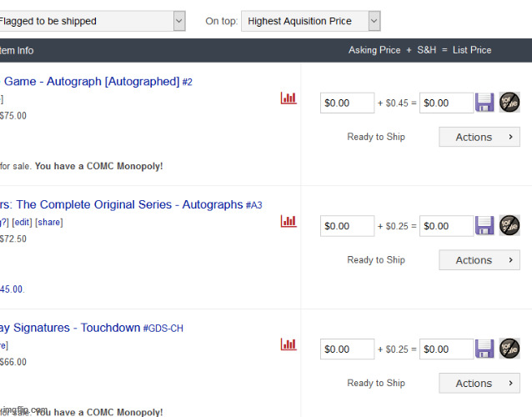Save price for the Touchdown #GDS-CH item
The height and width of the screenshot is (417, 532).
click(484, 349)
